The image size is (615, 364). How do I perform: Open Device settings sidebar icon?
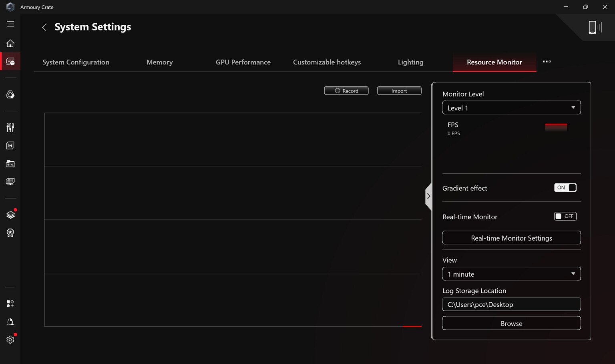10,62
